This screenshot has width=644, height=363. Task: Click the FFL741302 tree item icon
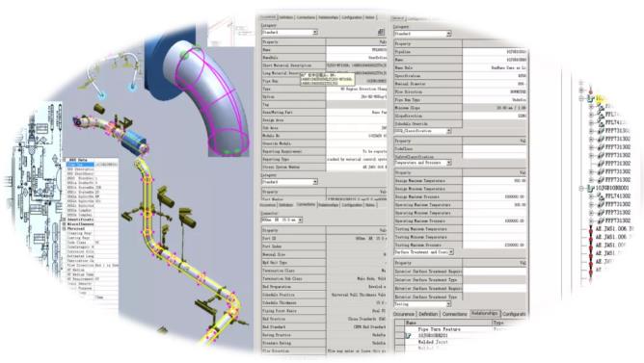pyautogui.click(x=601, y=196)
